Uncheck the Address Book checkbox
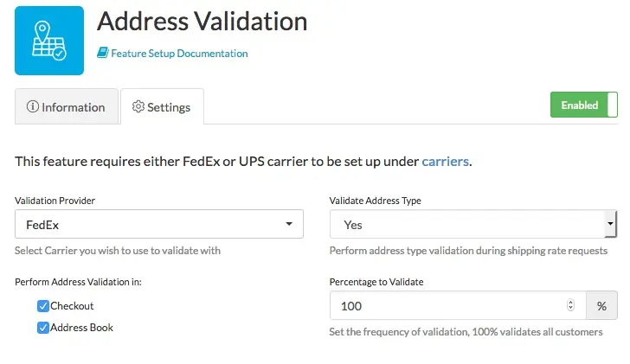 click(43, 328)
